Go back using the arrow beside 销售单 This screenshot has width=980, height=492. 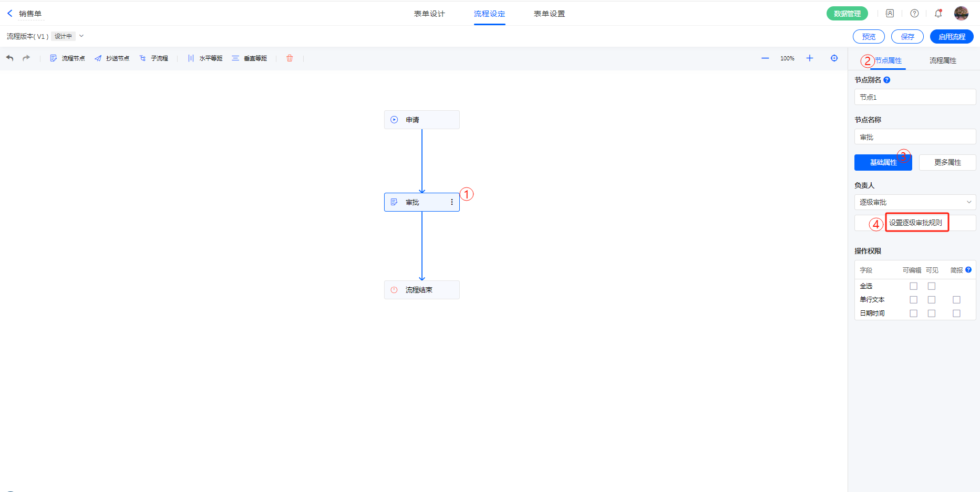[x=9, y=14]
